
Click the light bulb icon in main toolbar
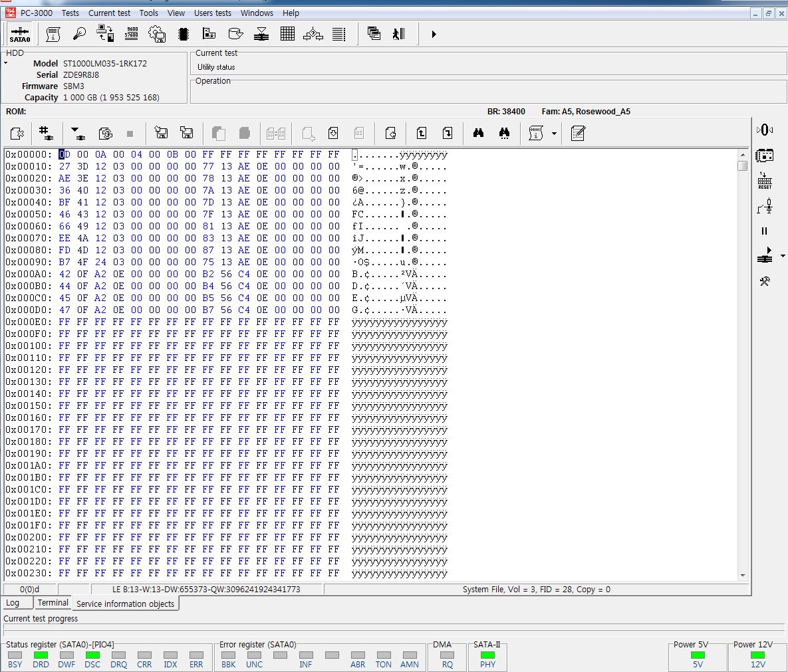tap(80, 33)
